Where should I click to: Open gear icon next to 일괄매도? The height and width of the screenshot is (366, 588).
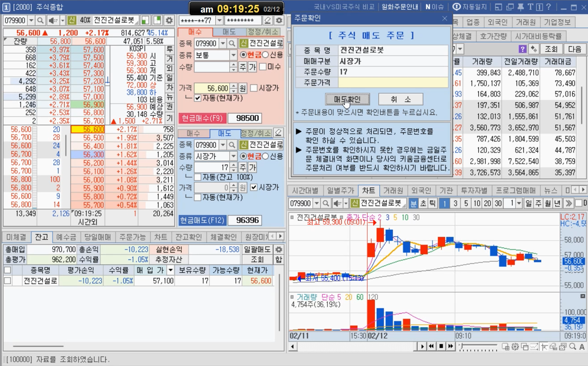tap(279, 250)
